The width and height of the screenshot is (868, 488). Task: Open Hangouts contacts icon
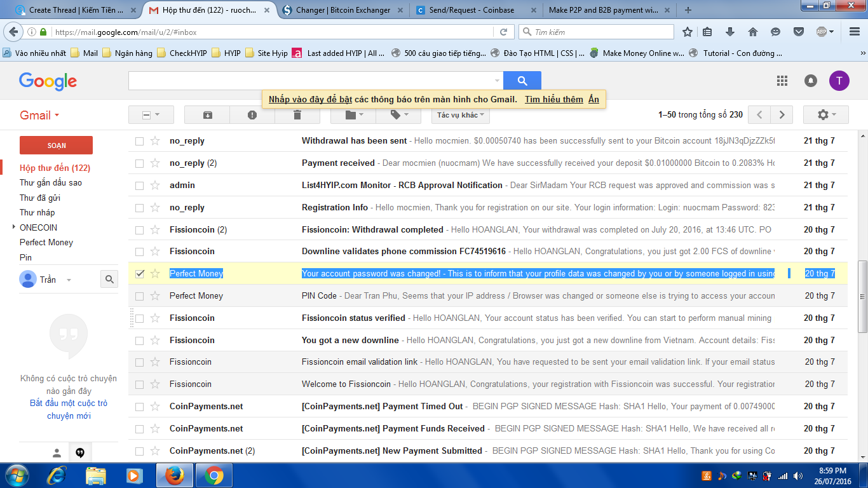tap(57, 453)
